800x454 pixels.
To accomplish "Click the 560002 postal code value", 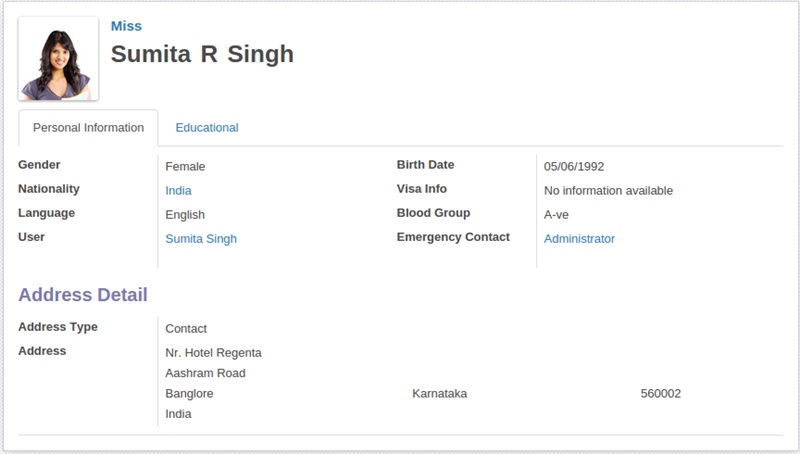I will point(661,394).
